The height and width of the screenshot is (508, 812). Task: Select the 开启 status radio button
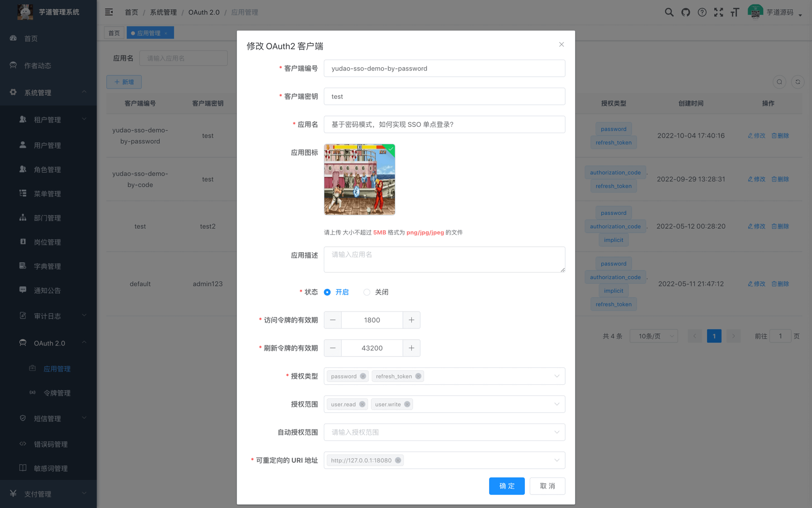click(327, 292)
